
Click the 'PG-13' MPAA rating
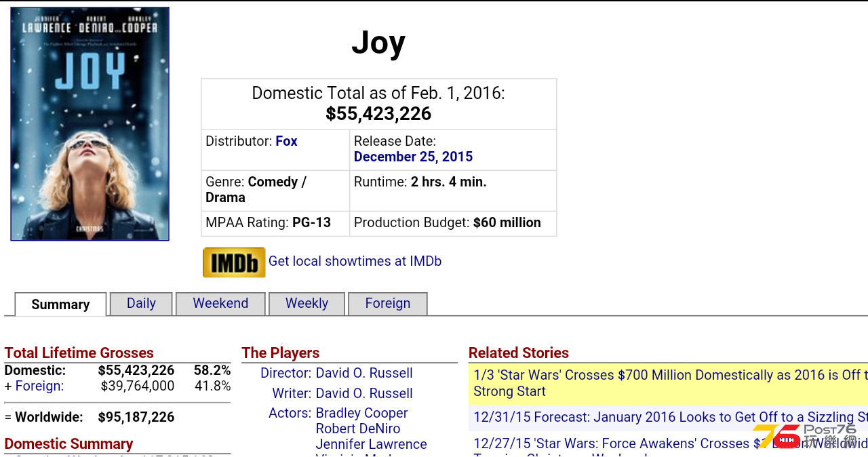tap(311, 222)
